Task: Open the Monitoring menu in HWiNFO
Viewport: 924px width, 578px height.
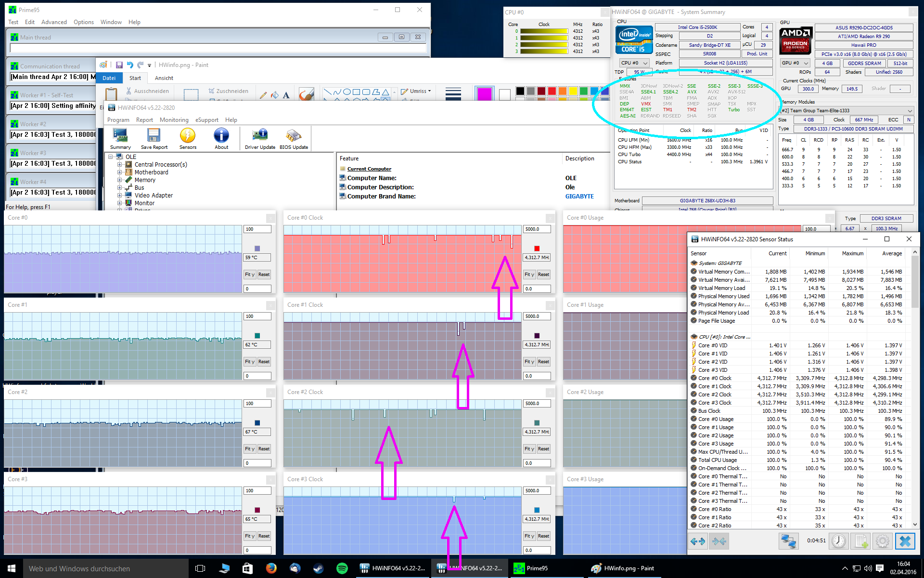Action: tap(174, 120)
